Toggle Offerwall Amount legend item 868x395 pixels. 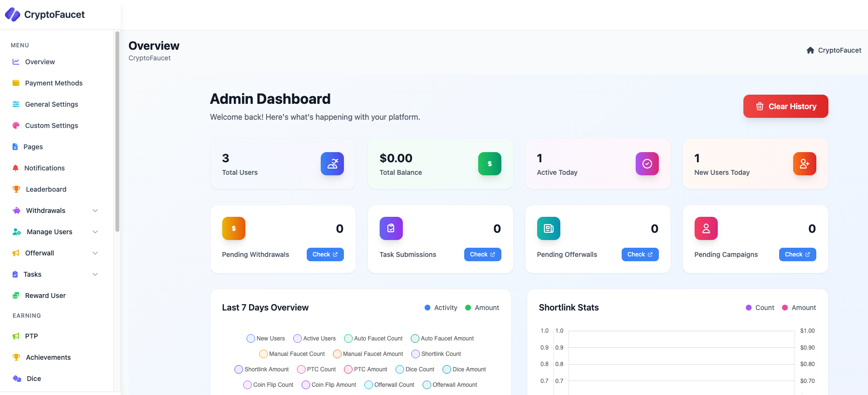[450, 385]
